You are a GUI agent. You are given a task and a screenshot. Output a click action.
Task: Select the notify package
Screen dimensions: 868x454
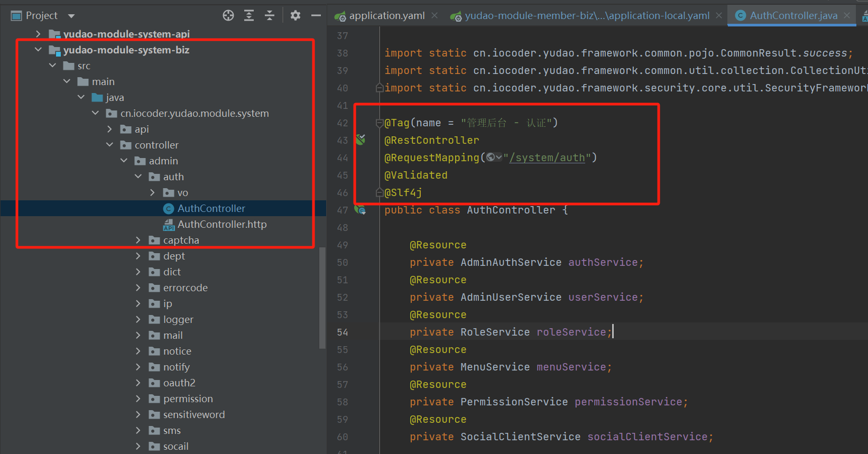coord(176,367)
